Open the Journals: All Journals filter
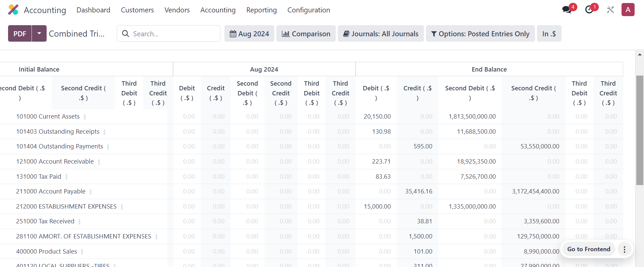This screenshot has width=644, height=267. 381,34
